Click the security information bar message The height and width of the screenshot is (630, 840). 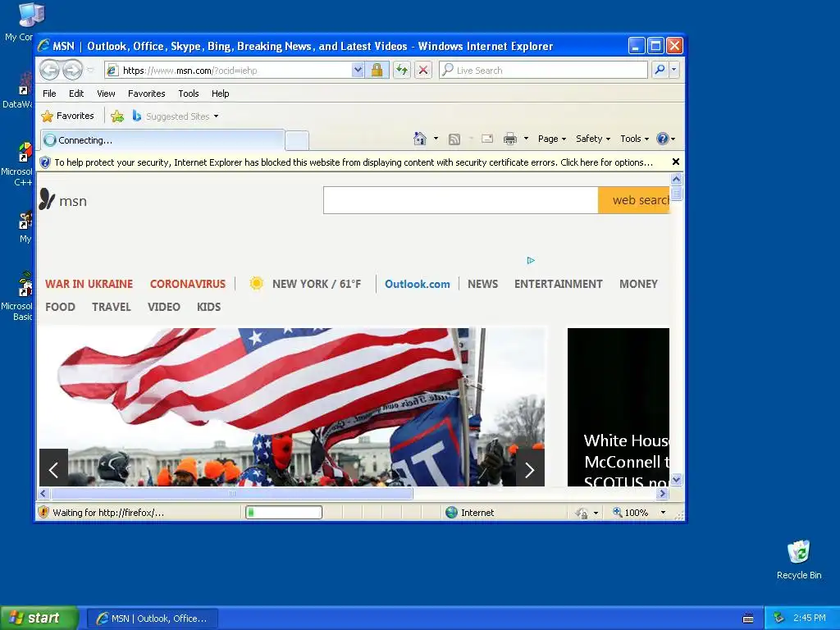pyautogui.click(x=354, y=162)
